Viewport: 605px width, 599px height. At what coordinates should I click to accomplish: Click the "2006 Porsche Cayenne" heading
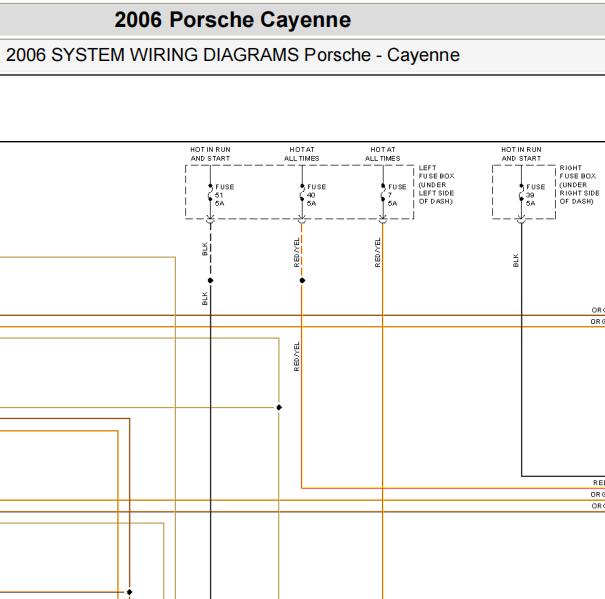(x=233, y=20)
